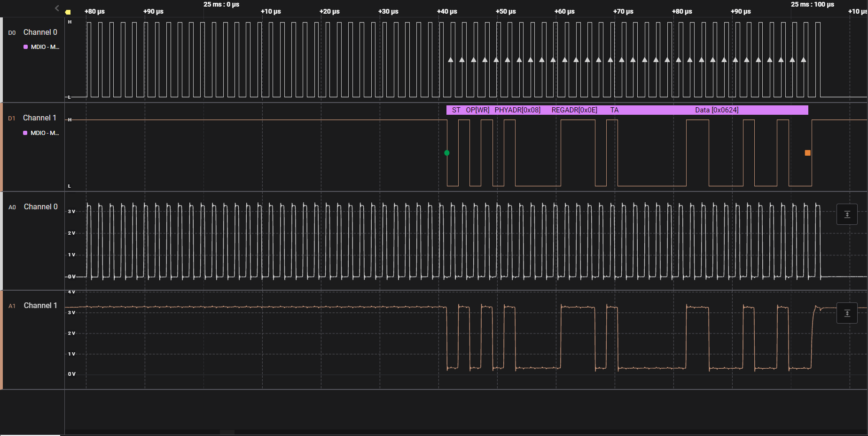This screenshot has width=868, height=436.
Task: Click the PHYADR[0x08] decoded field
Action: coord(517,110)
